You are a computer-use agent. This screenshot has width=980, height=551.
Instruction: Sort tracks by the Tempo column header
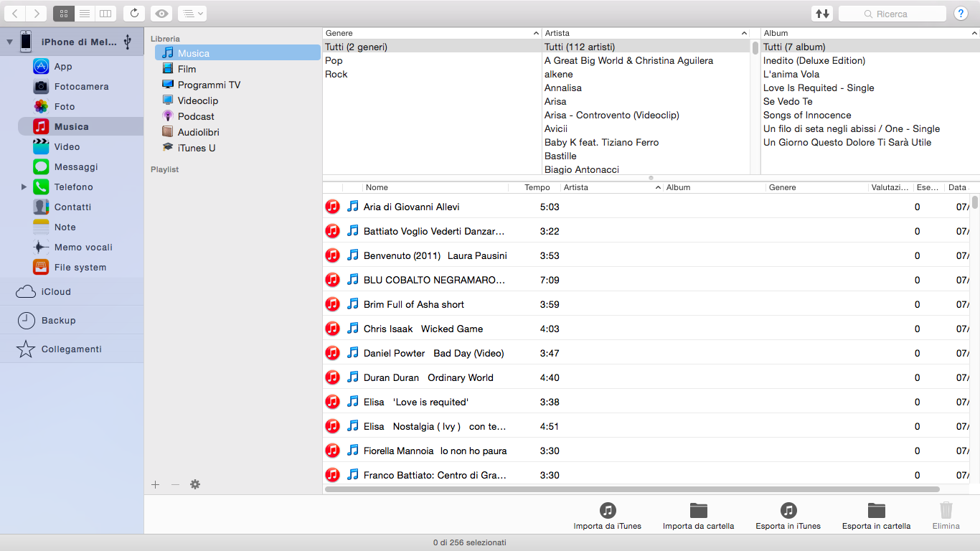537,188
